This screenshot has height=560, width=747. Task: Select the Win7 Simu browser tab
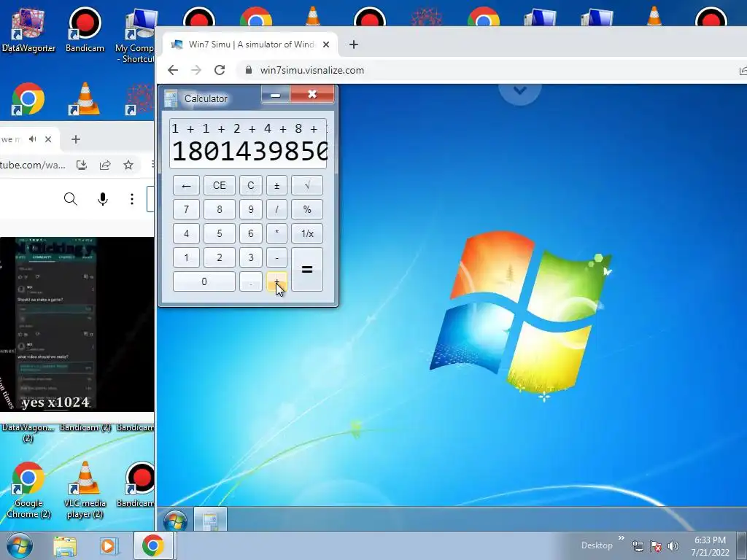tap(250, 44)
